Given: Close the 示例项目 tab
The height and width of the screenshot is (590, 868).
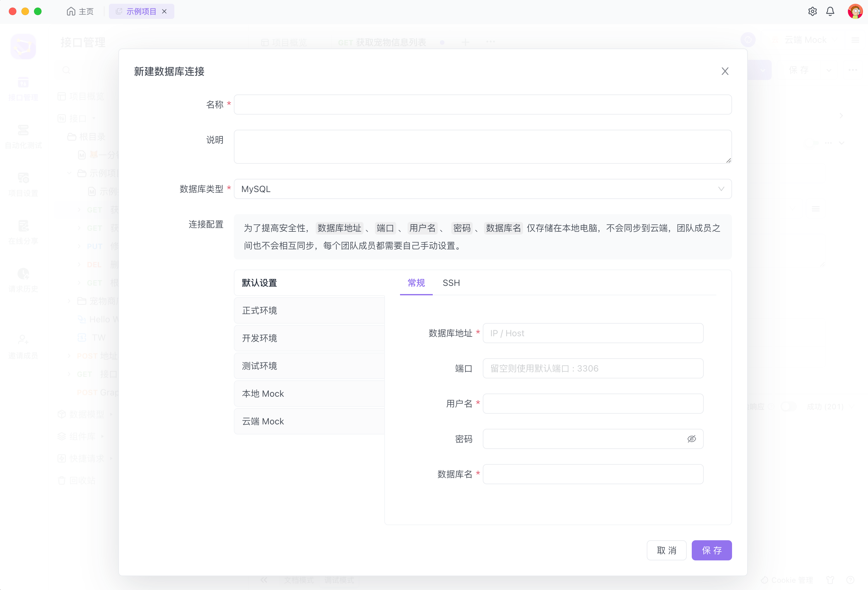Looking at the screenshot, I should coord(164,12).
